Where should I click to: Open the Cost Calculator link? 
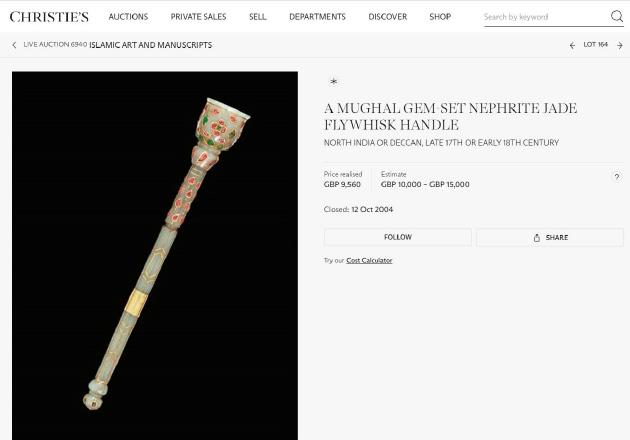pyautogui.click(x=369, y=260)
